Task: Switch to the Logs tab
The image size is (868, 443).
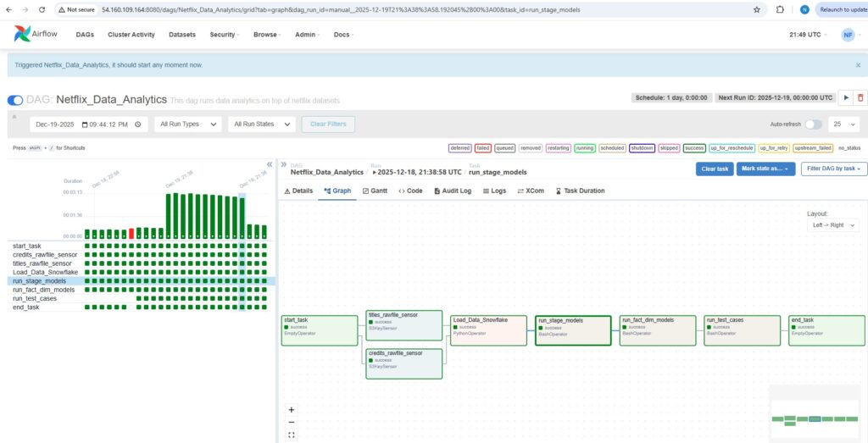Action: click(x=495, y=191)
